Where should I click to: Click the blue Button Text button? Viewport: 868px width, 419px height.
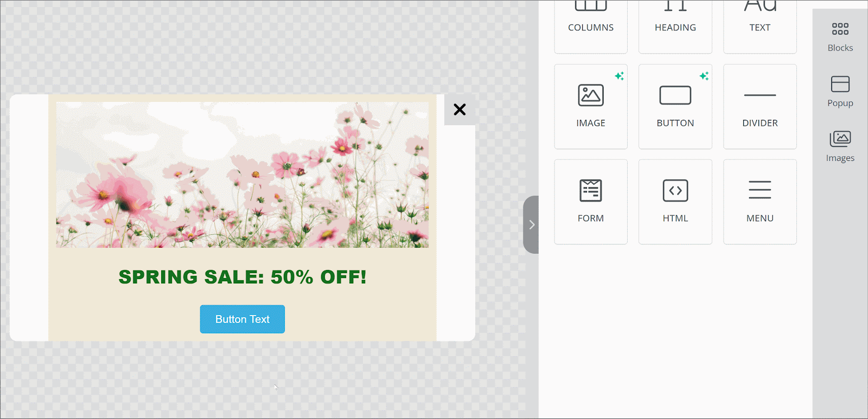pos(242,319)
